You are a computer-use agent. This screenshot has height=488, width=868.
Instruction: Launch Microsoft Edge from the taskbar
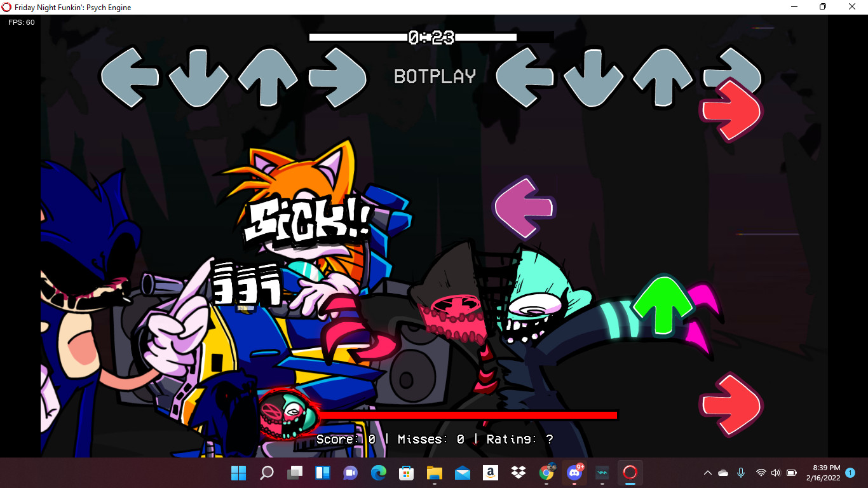click(378, 472)
